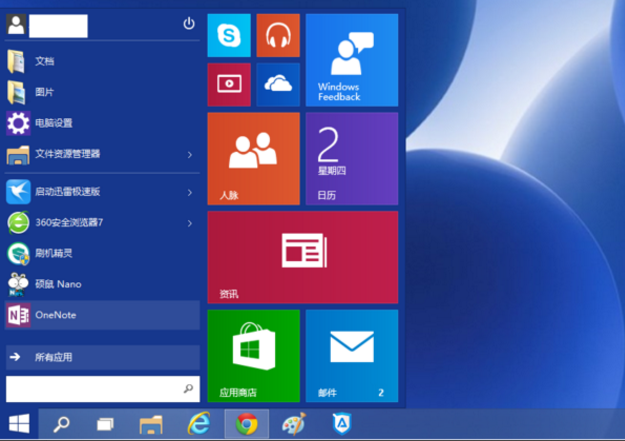Click the power button in Start menu
Viewport: 625px width, 441px height.
(x=189, y=24)
